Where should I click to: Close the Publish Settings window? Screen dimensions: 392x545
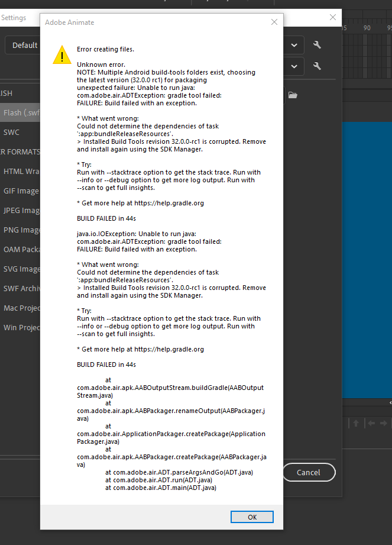[x=333, y=17]
